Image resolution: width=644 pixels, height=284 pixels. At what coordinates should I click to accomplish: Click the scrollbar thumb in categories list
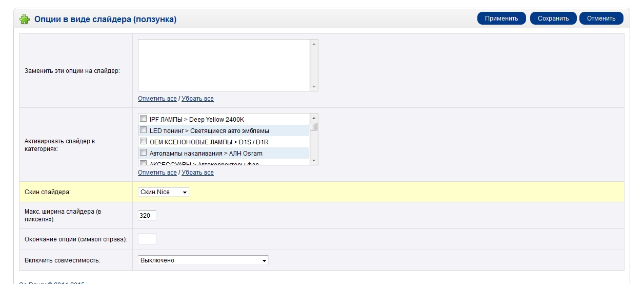click(314, 126)
